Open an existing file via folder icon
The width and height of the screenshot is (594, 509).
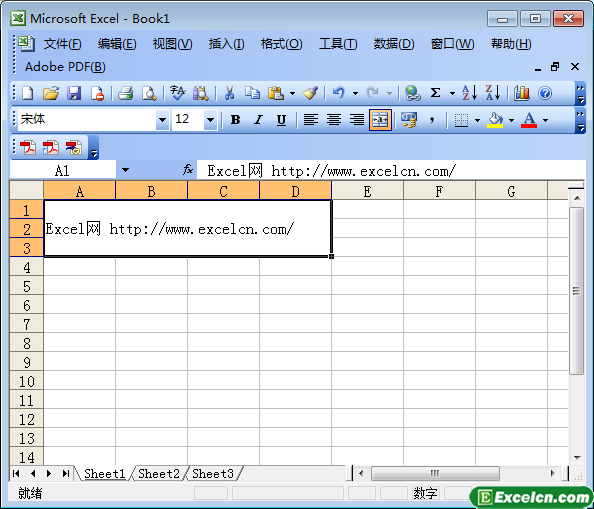pyautogui.click(x=51, y=93)
